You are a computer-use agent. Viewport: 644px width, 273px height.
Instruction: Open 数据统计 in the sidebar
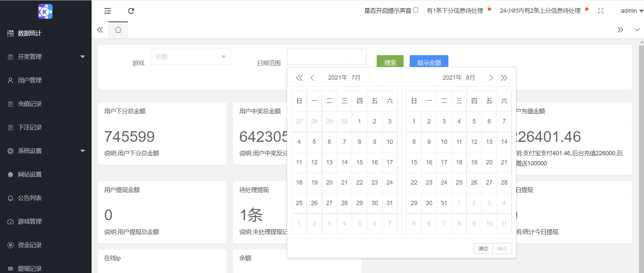click(x=46, y=33)
